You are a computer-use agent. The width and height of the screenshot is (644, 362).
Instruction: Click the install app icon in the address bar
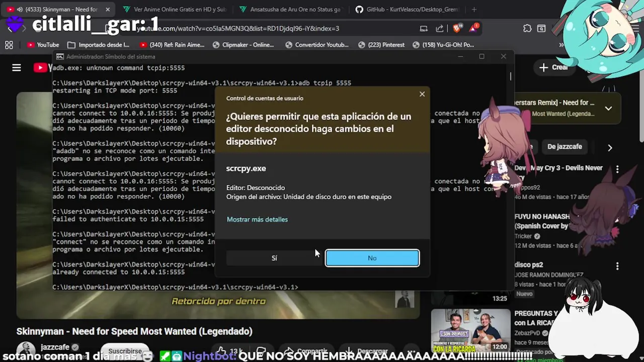coord(424,29)
